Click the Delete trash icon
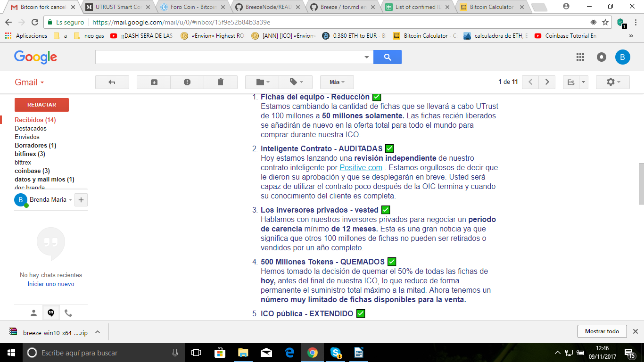Viewport: 644px width, 362px height. [x=220, y=82]
